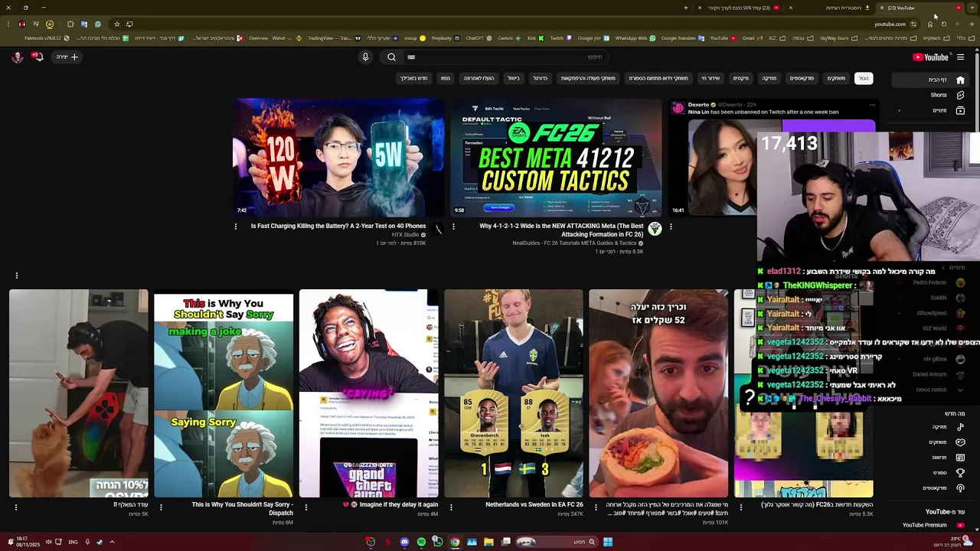Play the Netherlands vs Sweden FC 26 Short
Screen dimensions: 980x551
coord(514,393)
